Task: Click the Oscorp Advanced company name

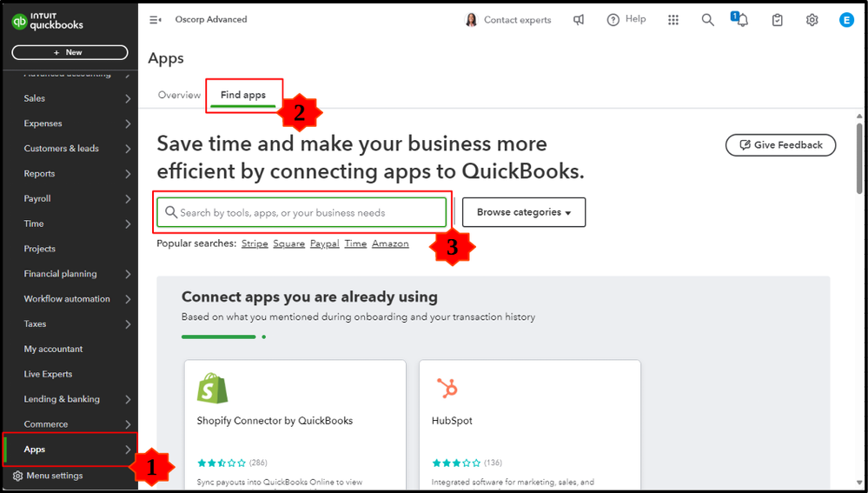Action: click(x=211, y=19)
